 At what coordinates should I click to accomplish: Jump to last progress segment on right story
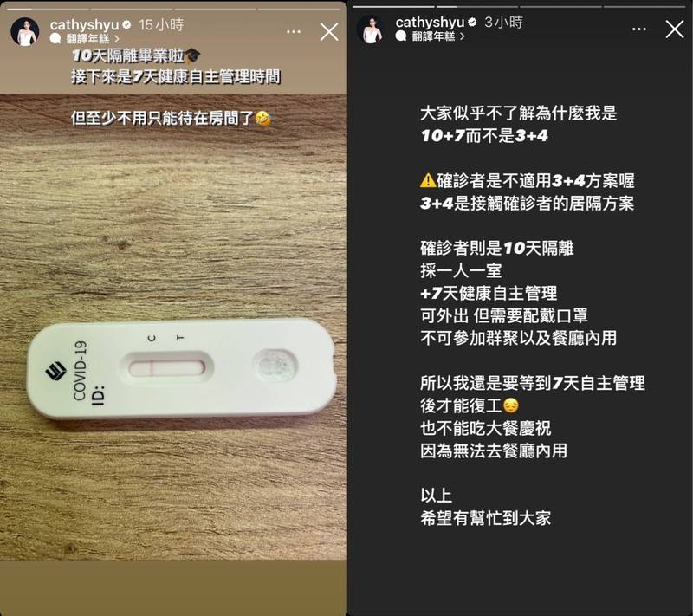coord(644,7)
